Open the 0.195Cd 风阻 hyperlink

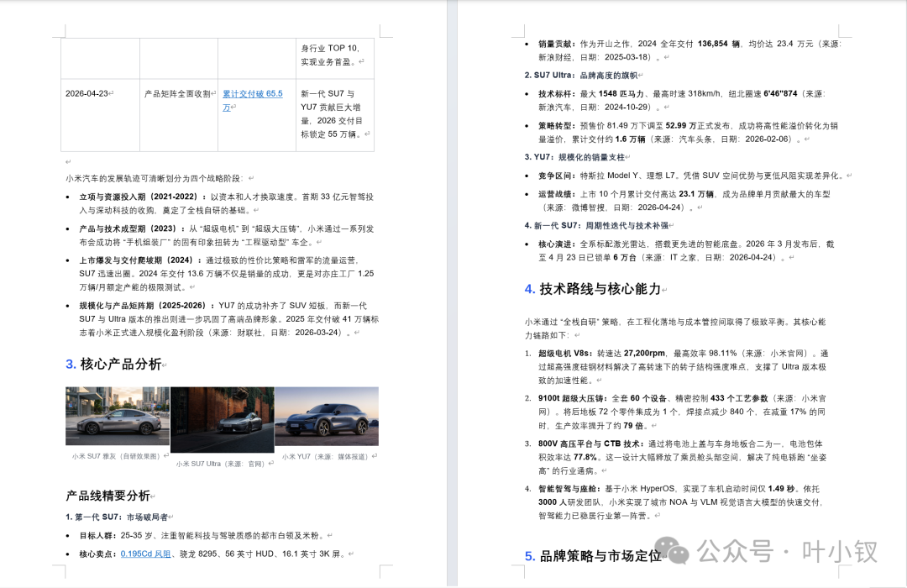click(x=146, y=554)
